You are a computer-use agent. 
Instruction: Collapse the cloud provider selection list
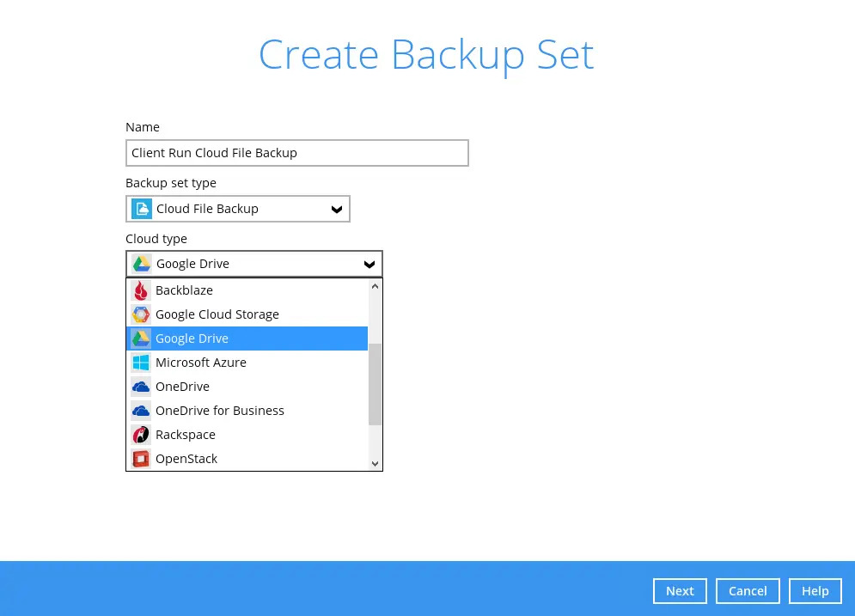click(369, 264)
